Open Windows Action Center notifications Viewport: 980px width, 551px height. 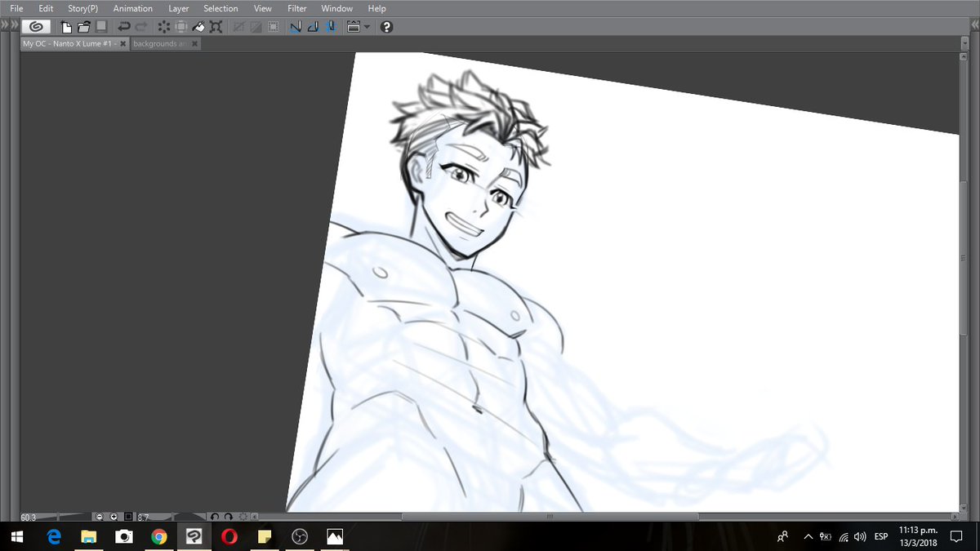[956, 536]
